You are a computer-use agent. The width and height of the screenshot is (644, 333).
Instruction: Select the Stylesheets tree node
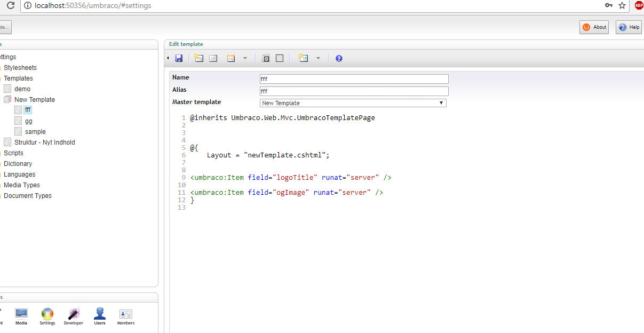point(20,68)
